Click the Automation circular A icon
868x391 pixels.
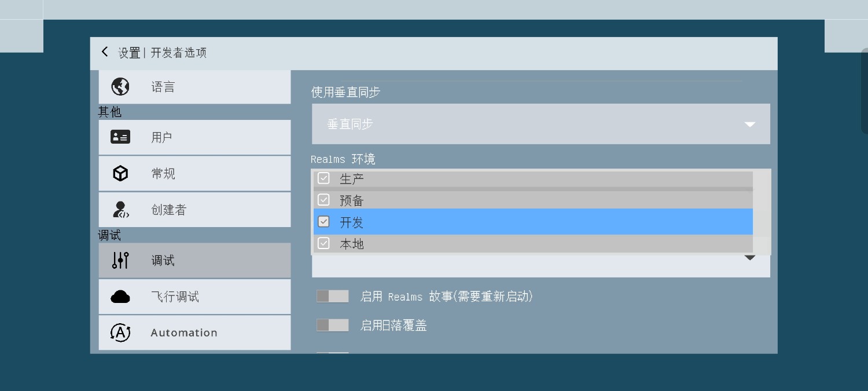(120, 332)
